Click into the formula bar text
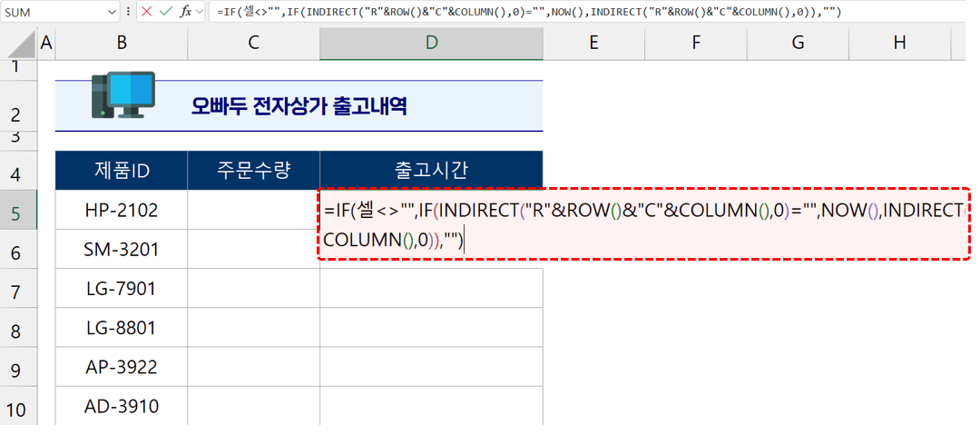This screenshot has height=435, width=980. (544, 12)
